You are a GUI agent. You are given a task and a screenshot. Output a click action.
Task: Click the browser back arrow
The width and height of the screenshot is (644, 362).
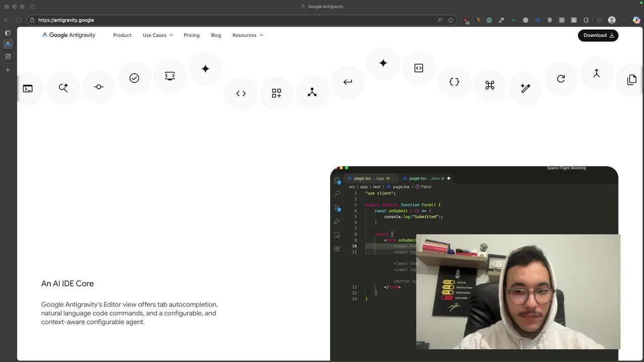pyautogui.click(x=6, y=20)
